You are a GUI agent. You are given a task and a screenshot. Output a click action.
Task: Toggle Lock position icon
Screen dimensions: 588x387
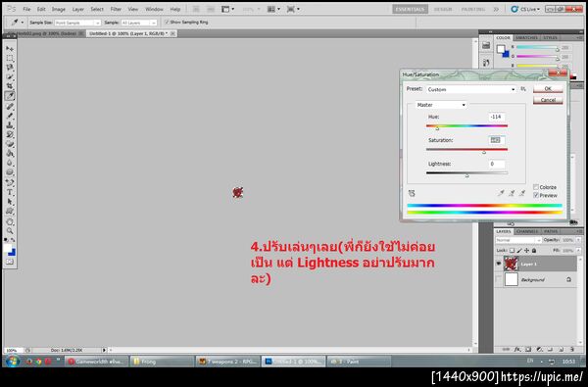click(526, 251)
